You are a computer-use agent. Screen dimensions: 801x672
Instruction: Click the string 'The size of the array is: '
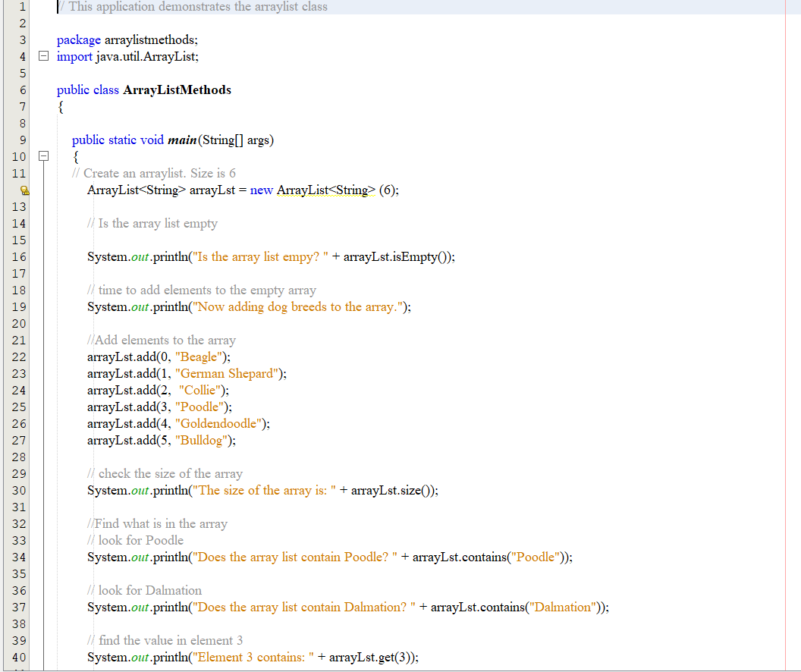pos(265,491)
